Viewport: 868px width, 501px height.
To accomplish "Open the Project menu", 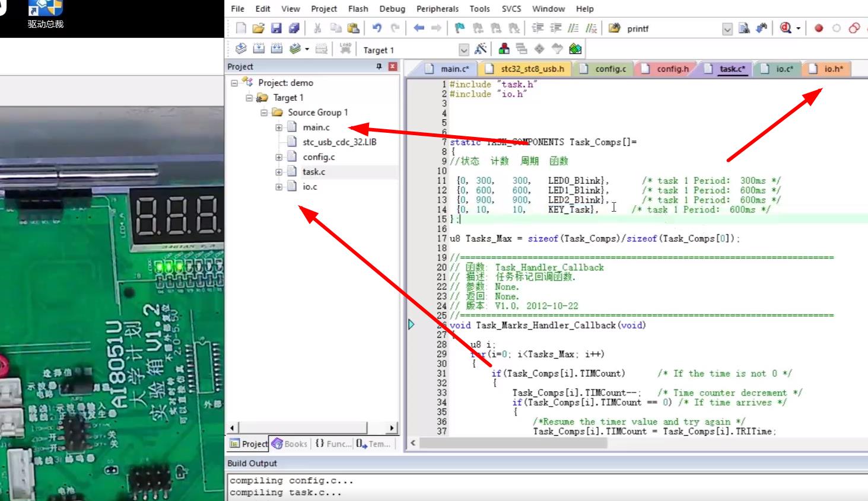I will pyautogui.click(x=324, y=9).
